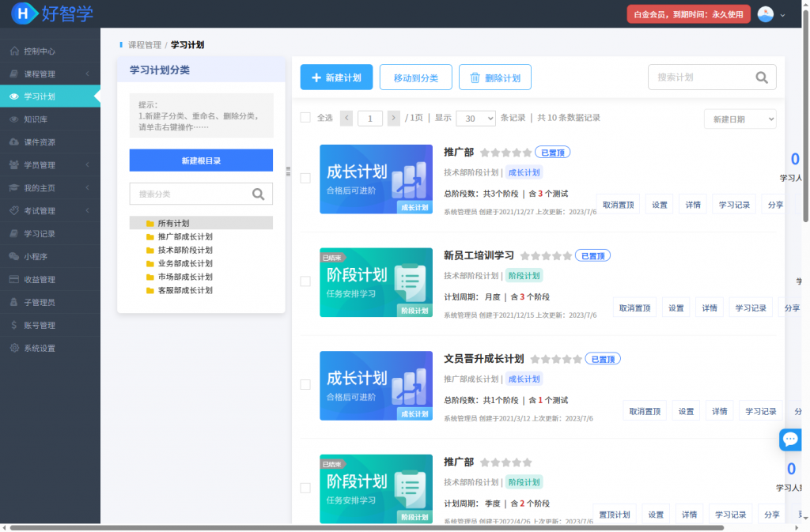
Task: Expand the 学员管理 sidebar submenu arrow
Action: click(x=87, y=165)
